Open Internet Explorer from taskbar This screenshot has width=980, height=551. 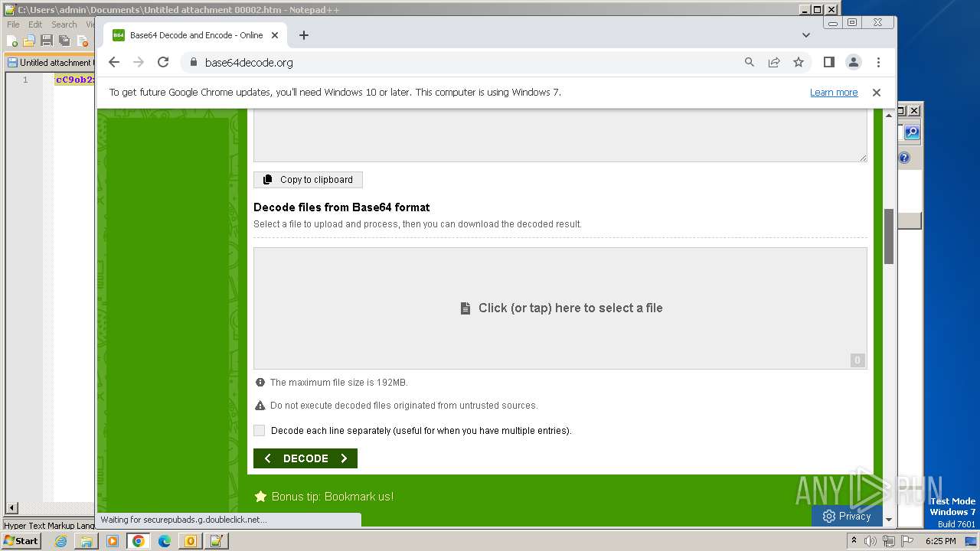click(61, 541)
